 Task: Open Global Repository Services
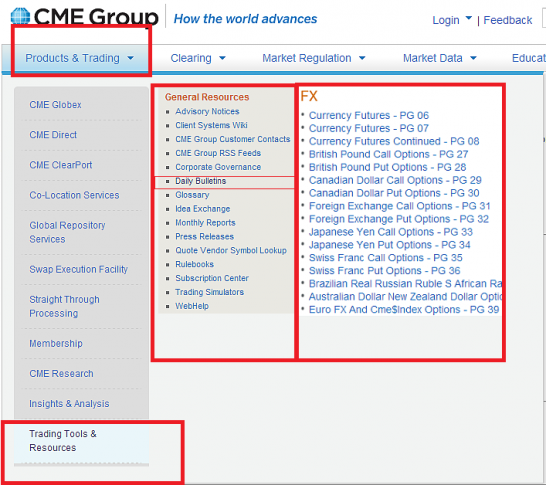(67, 232)
